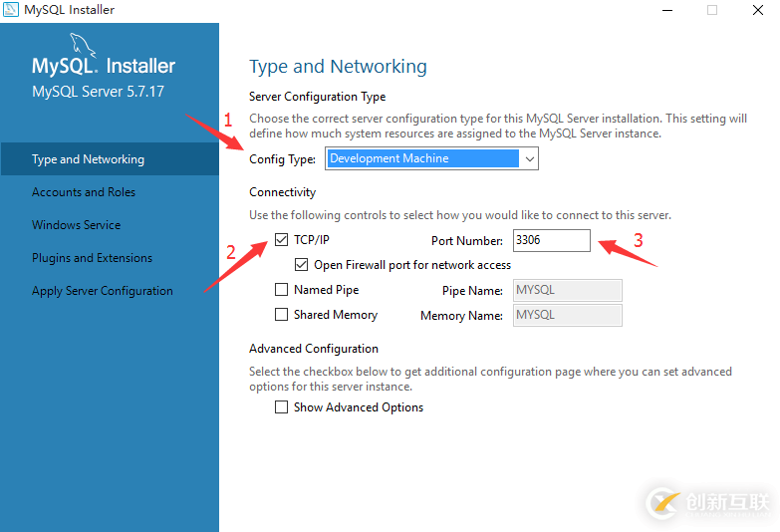Enable the Shared Memory checkbox
780x532 pixels.
(282, 315)
